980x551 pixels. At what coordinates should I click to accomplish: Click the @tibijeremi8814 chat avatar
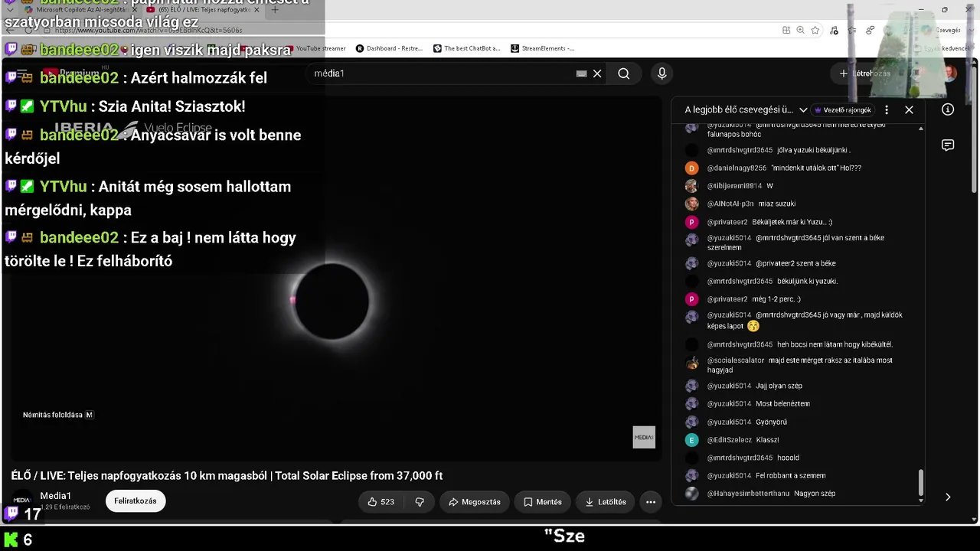(691, 186)
